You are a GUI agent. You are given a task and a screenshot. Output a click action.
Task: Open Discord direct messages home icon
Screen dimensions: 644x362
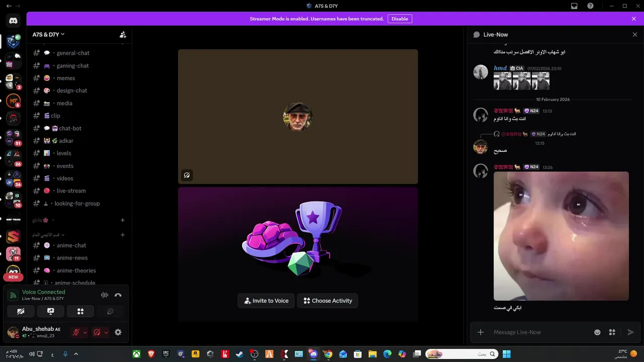[13, 21]
